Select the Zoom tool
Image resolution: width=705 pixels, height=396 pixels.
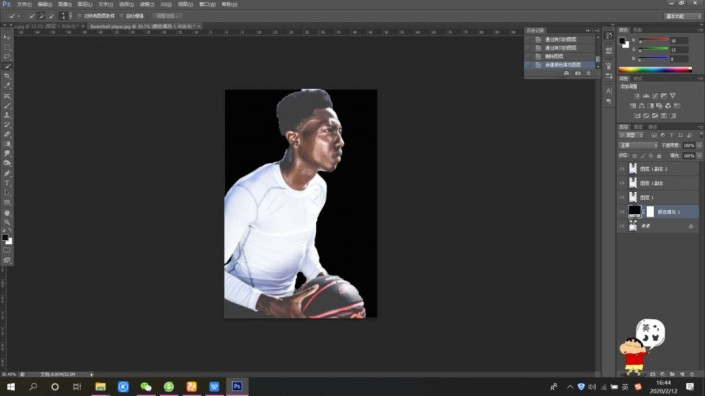pyautogui.click(x=7, y=222)
